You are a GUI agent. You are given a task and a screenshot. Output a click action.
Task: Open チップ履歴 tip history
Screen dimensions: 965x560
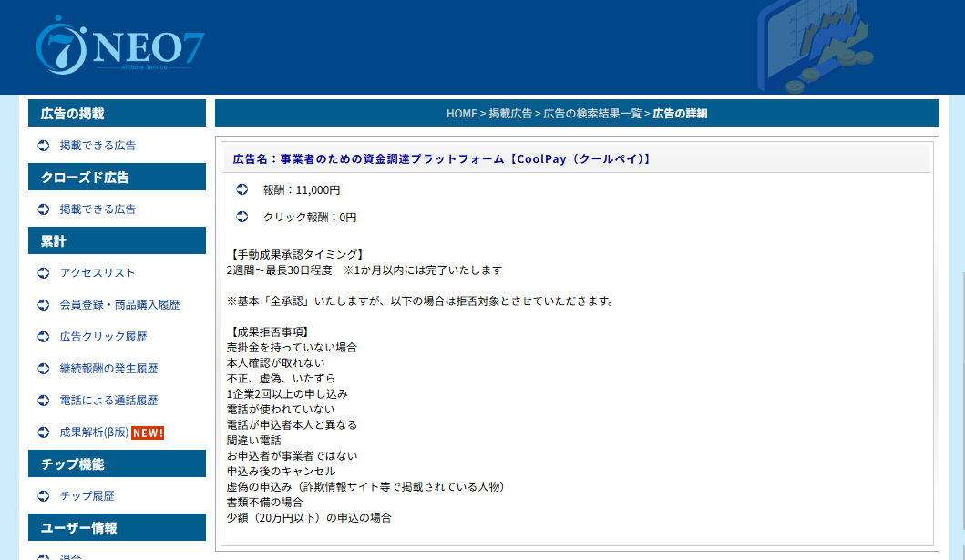[87, 496]
